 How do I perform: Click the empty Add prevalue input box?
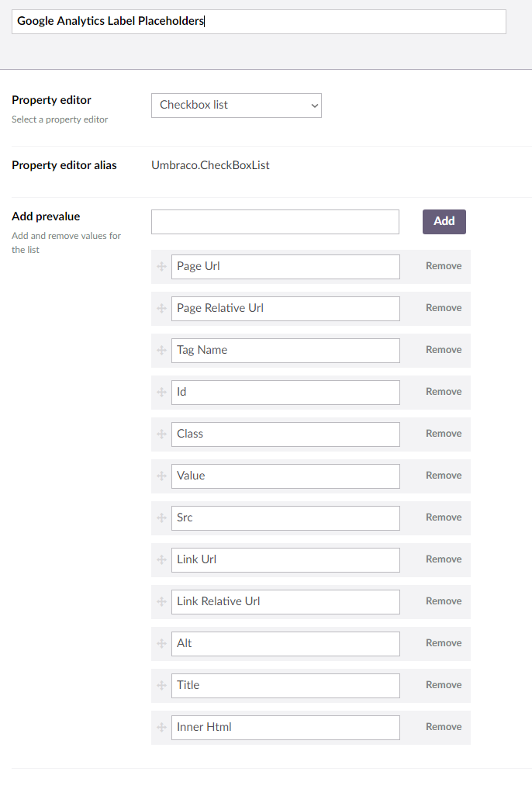[275, 221]
